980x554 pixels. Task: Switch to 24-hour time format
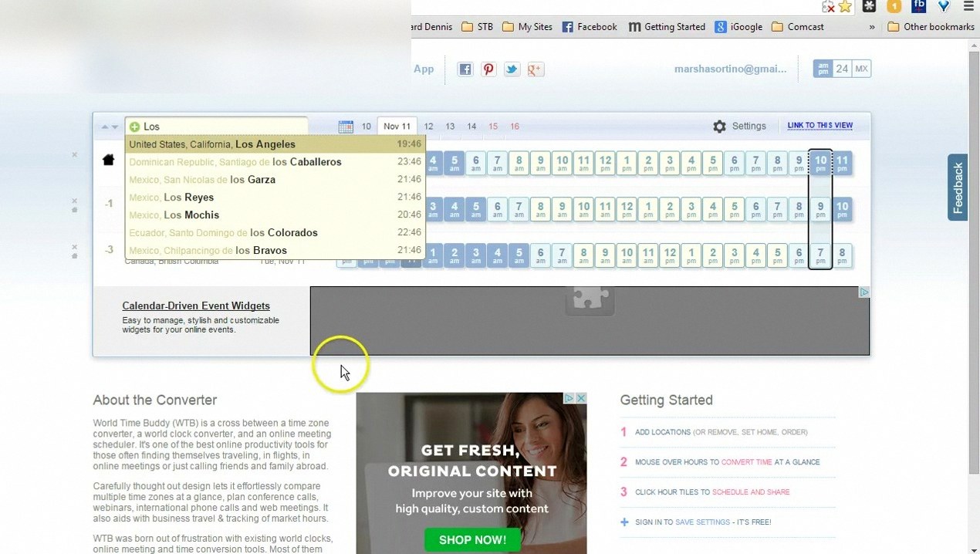click(842, 69)
